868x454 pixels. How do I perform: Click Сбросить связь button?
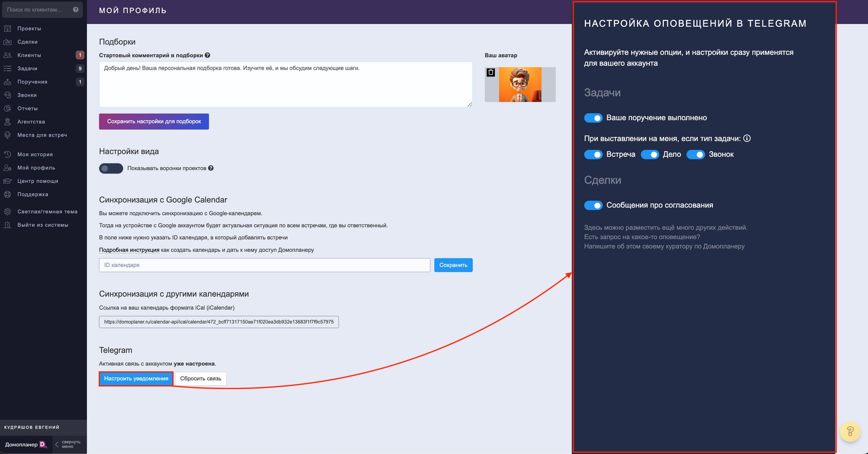coord(200,379)
